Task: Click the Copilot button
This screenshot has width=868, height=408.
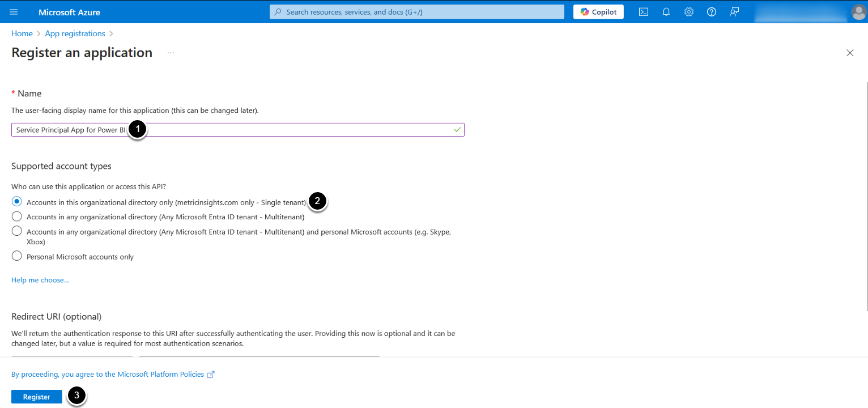Action: click(x=598, y=12)
